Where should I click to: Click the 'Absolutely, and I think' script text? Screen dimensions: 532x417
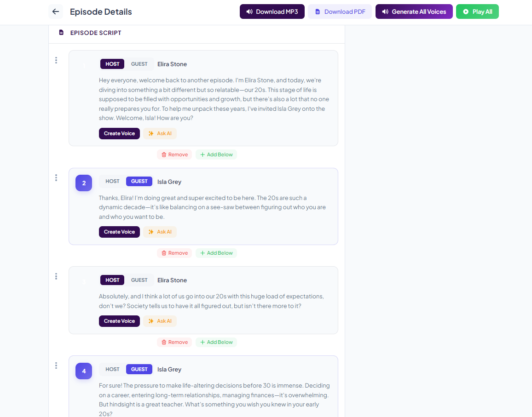(211, 301)
